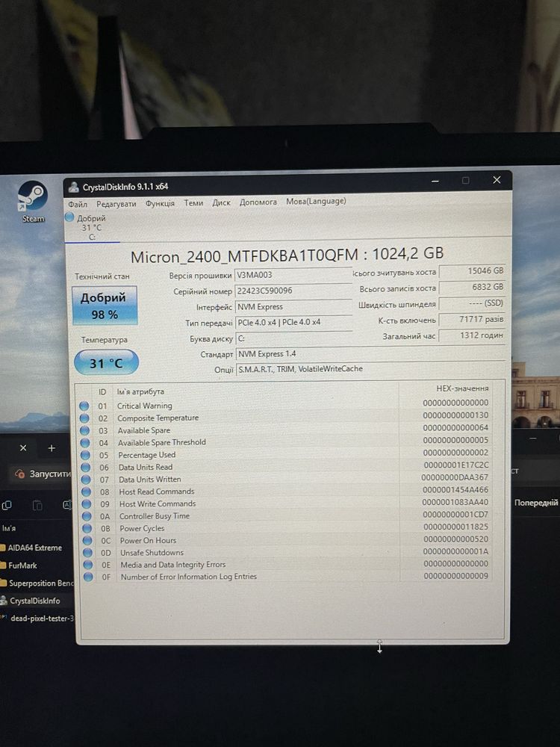Select the Добрий 31 °C C: disk tab
The image size is (560, 747).
click(91, 227)
